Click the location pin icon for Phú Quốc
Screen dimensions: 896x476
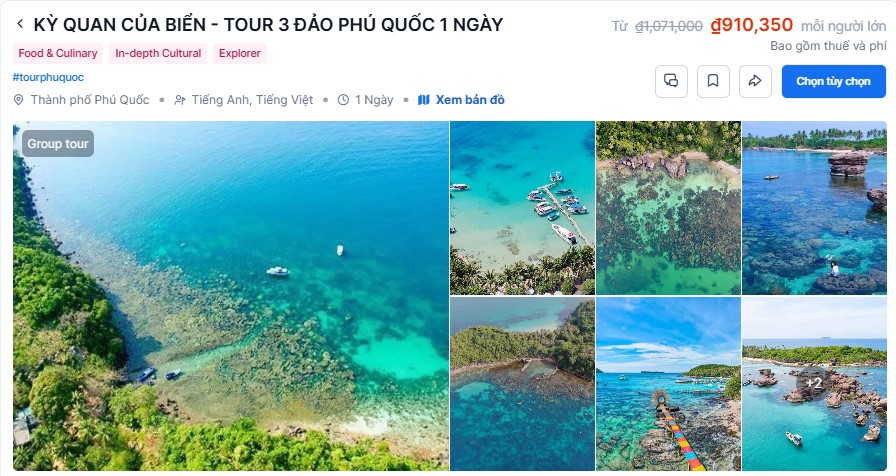click(18, 100)
